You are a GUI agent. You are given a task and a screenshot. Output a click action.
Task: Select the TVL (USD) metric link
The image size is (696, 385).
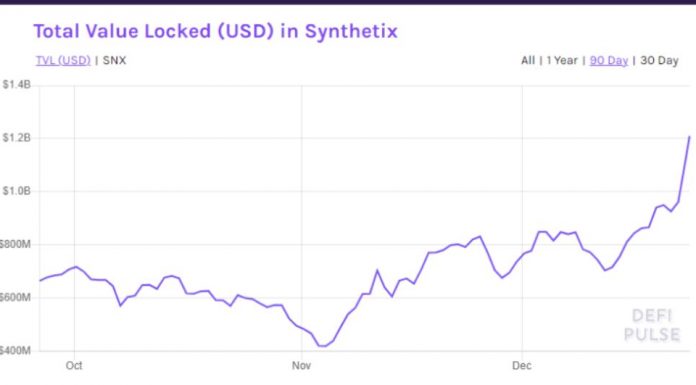pos(63,60)
